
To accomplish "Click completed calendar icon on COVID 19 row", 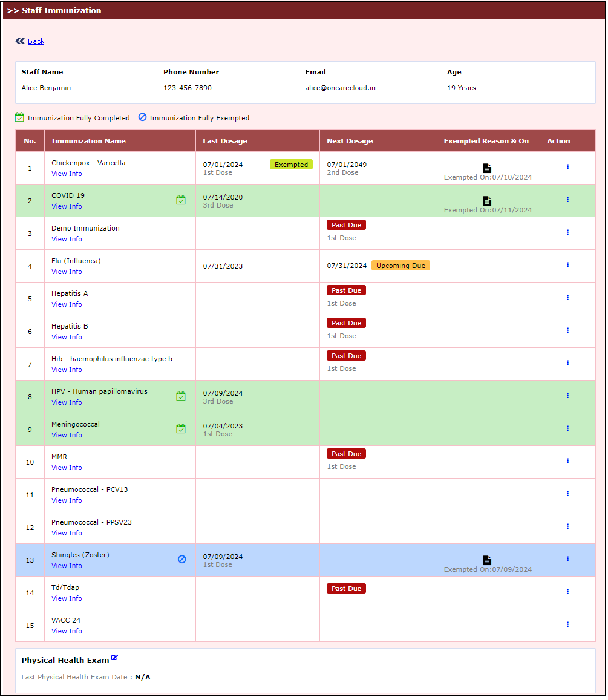I will click(181, 200).
